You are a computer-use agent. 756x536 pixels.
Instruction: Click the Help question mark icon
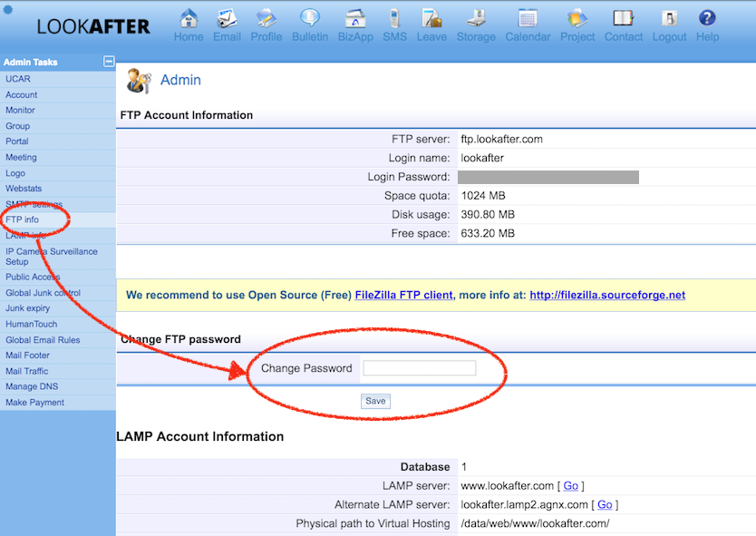click(707, 19)
